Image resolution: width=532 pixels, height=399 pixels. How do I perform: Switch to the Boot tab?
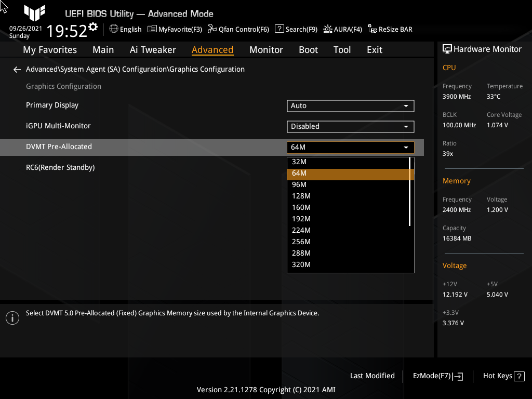point(308,49)
